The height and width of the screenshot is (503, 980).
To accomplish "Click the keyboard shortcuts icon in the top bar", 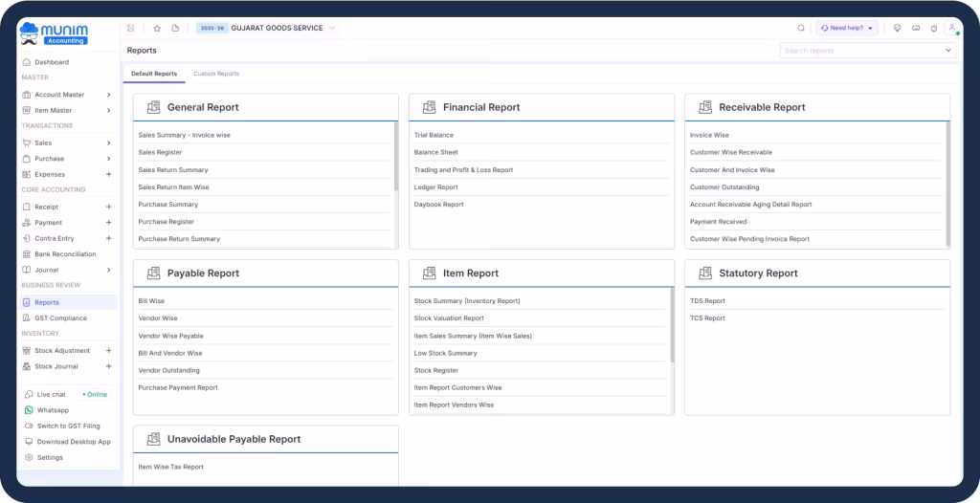I will coord(916,28).
